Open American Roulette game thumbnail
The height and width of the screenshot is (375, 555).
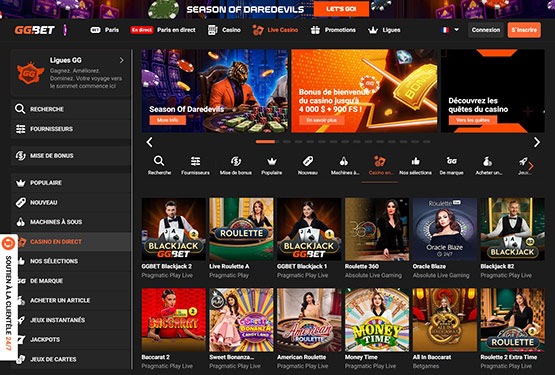tap(309, 320)
